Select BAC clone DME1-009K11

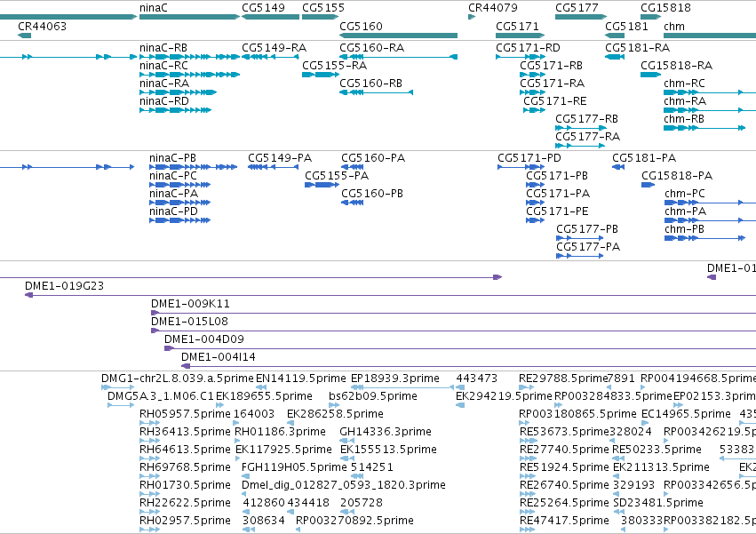point(453,313)
